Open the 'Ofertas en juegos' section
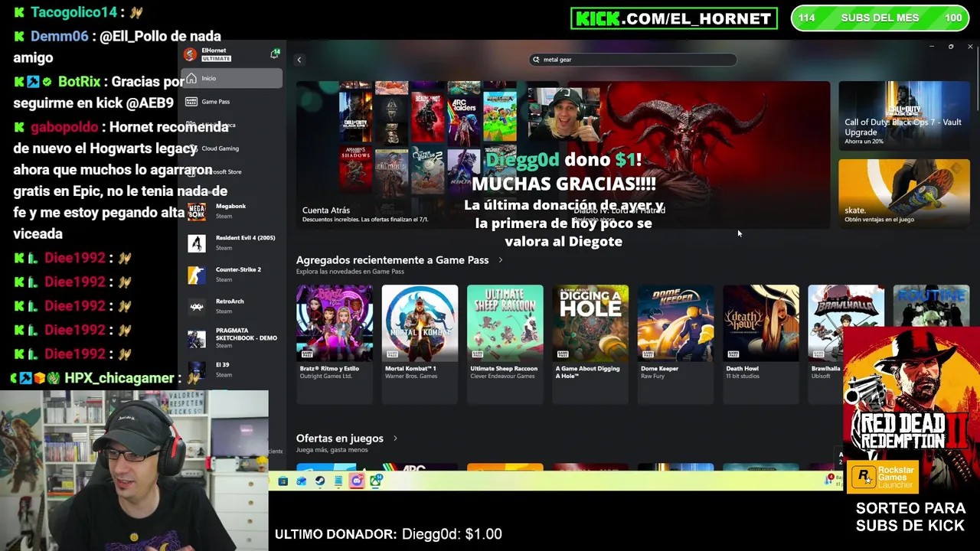This screenshot has height=551, width=980. point(340,439)
